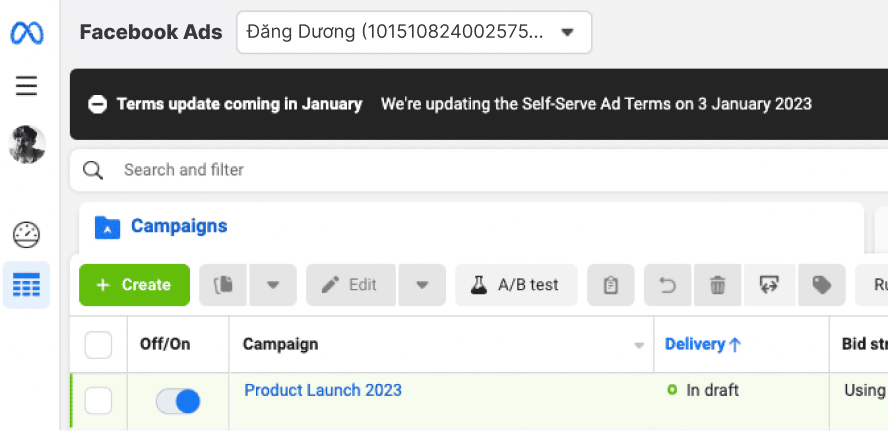Open the hamburger menu in sidebar
The width and height of the screenshot is (888, 431).
(26, 86)
